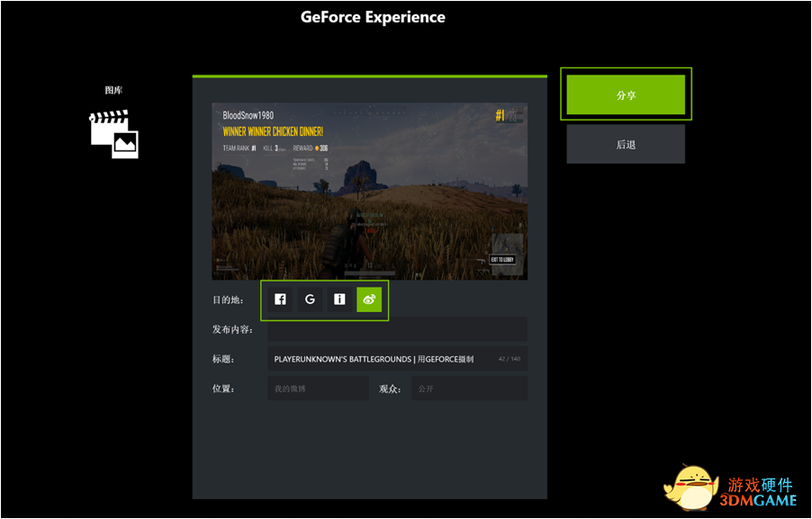Pick the Imgur destination icon
812x519 pixels.
tap(339, 300)
